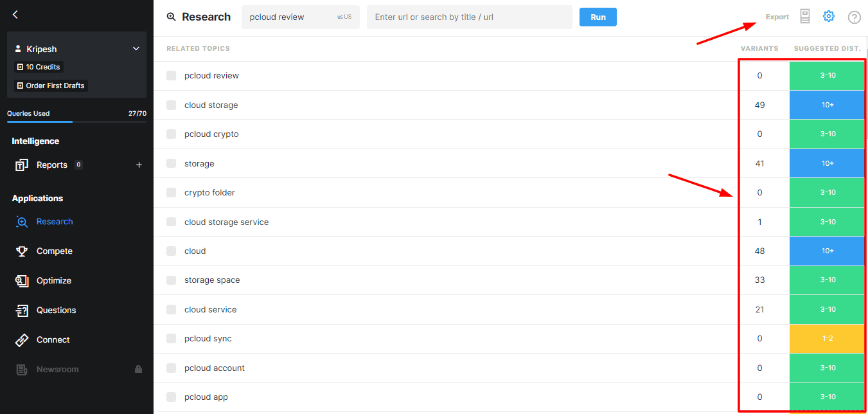Click the Connect link icon
Image resolution: width=868 pixels, height=414 pixels.
[22, 340]
